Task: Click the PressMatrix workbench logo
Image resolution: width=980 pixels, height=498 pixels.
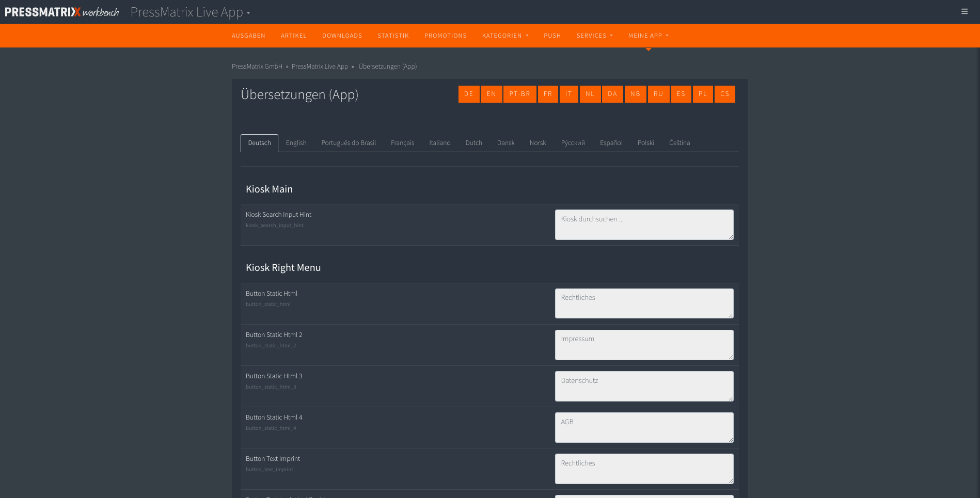Action: (62, 12)
